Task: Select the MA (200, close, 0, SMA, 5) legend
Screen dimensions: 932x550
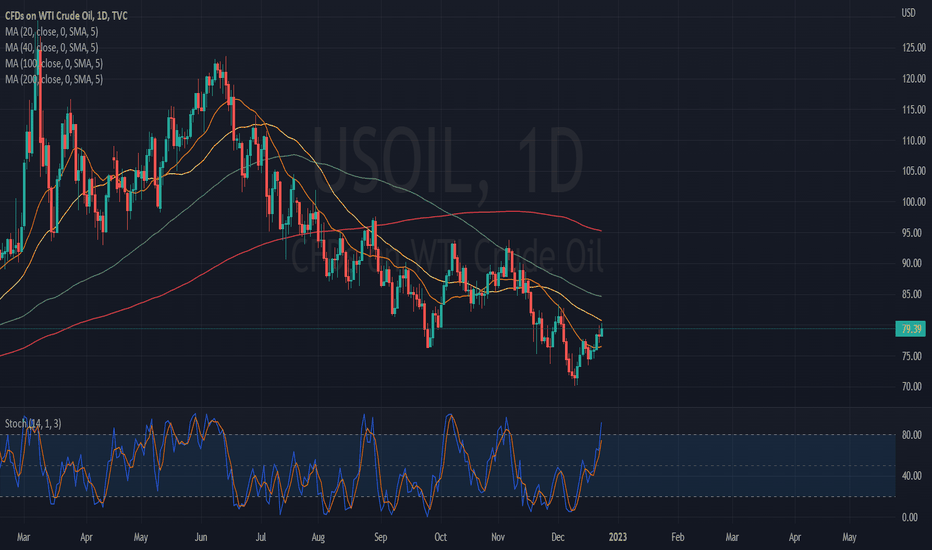Action: (54, 79)
